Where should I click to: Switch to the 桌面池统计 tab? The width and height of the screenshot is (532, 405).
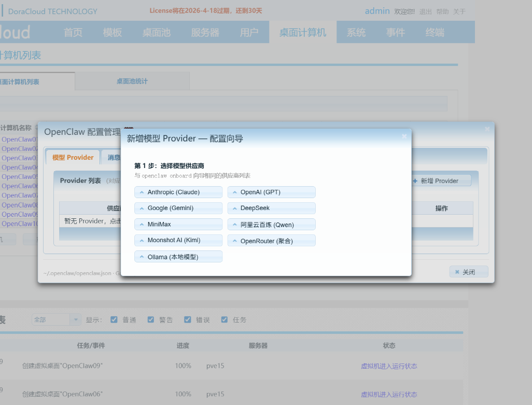132,81
